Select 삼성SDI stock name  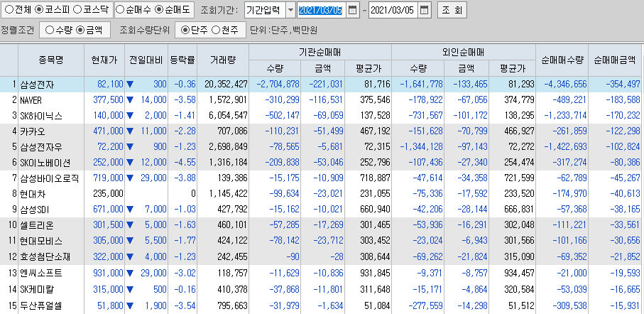click(x=35, y=210)
